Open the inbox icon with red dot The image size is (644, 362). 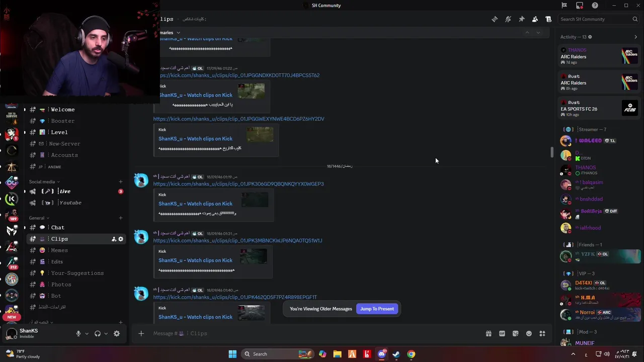(580, 6)
